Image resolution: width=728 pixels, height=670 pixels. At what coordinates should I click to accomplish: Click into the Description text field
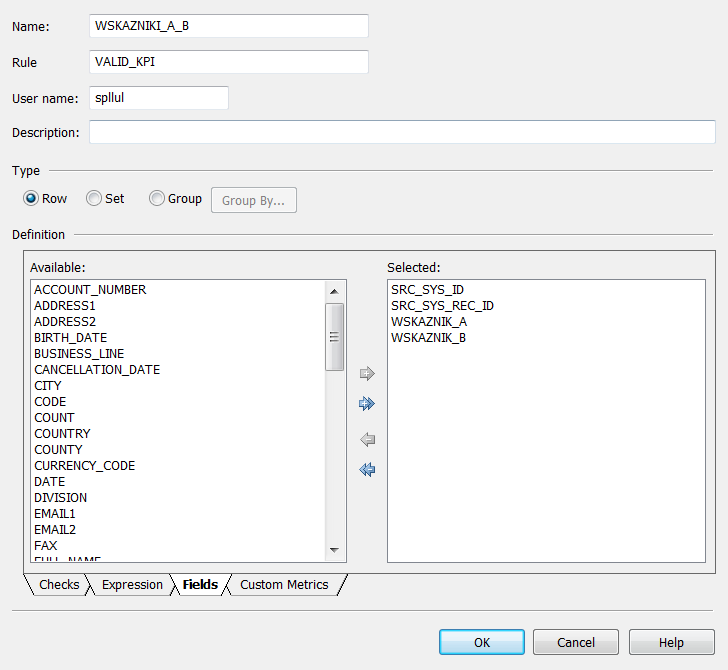[402, 132]
